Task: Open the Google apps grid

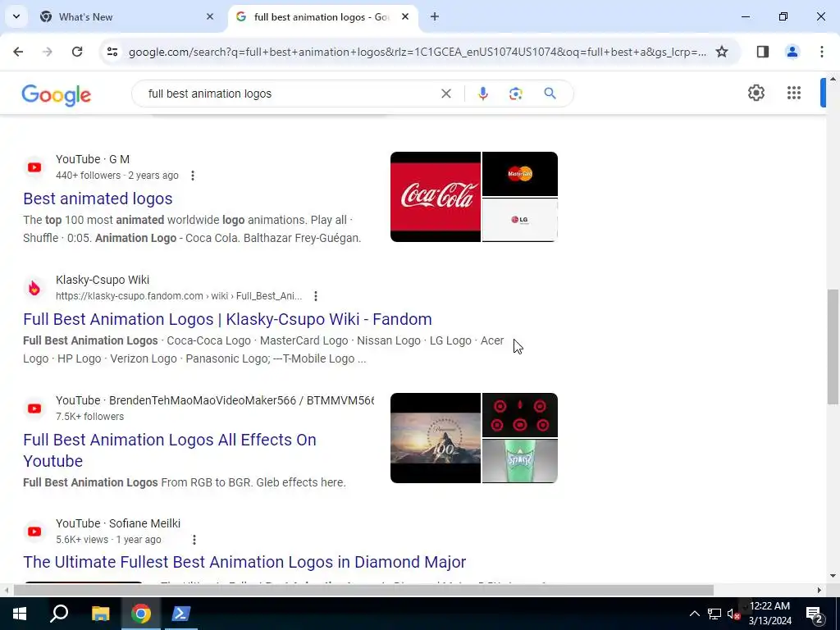Action: [794, 93]
